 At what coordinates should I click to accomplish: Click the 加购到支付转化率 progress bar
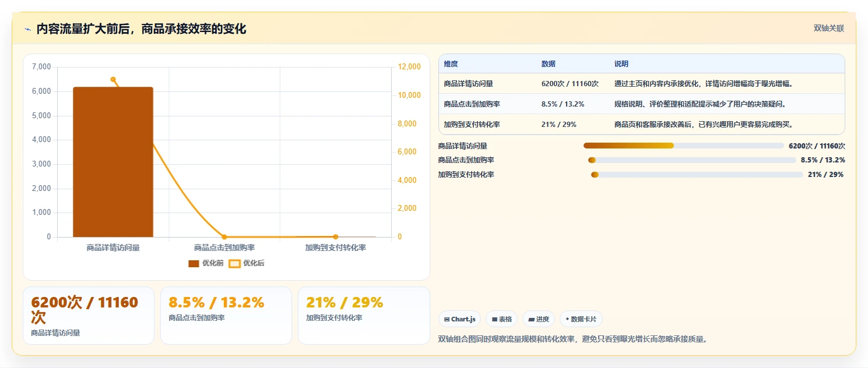tap(697, 175)
